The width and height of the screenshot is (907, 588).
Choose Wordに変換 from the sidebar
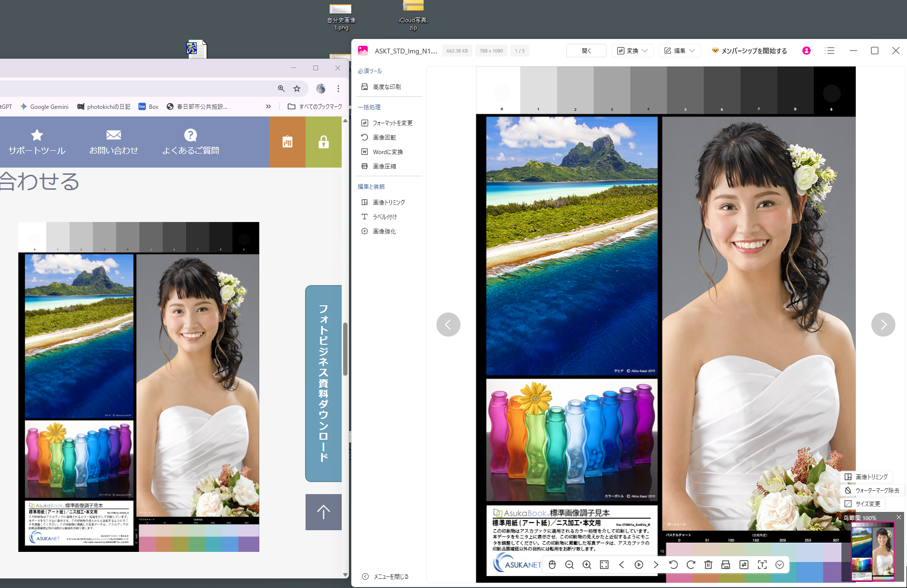click(387, 152)
